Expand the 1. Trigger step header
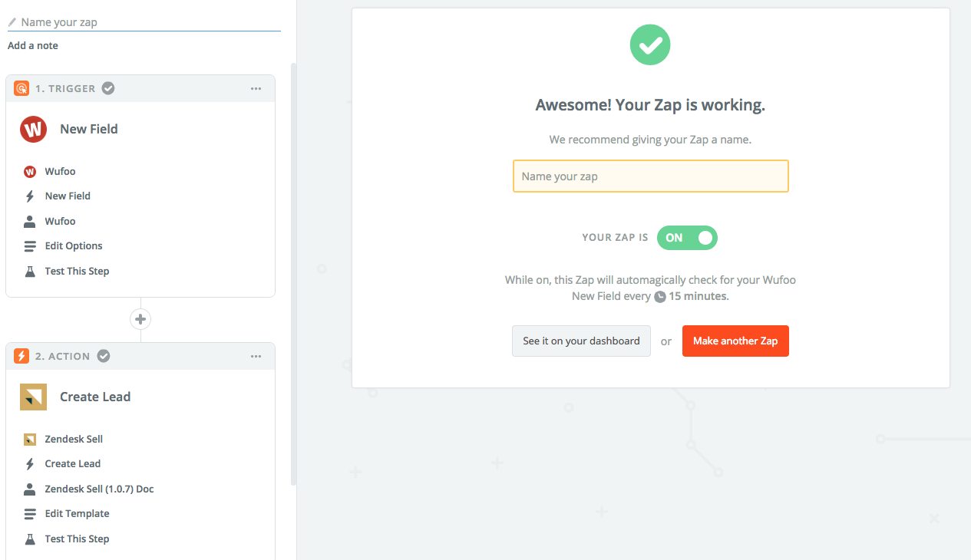Image resolution: width=971 pixels, height=560 pixels. click(x=65, y=88)
